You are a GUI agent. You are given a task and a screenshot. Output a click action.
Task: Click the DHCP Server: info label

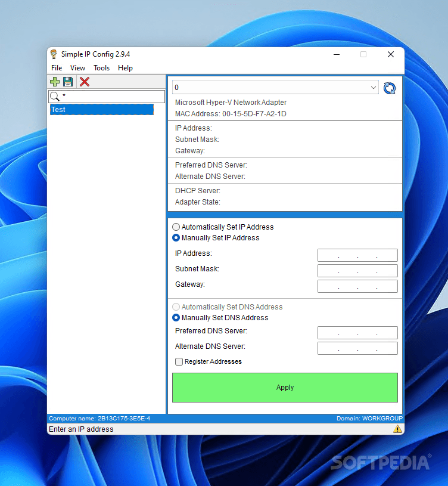(x=198, y=191)
